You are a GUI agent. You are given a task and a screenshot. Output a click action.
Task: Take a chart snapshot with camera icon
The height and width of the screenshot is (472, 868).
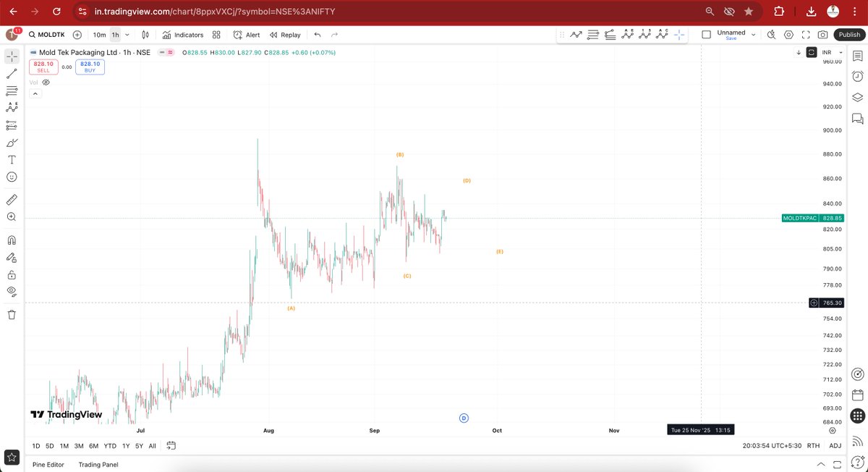pos(823,35)
